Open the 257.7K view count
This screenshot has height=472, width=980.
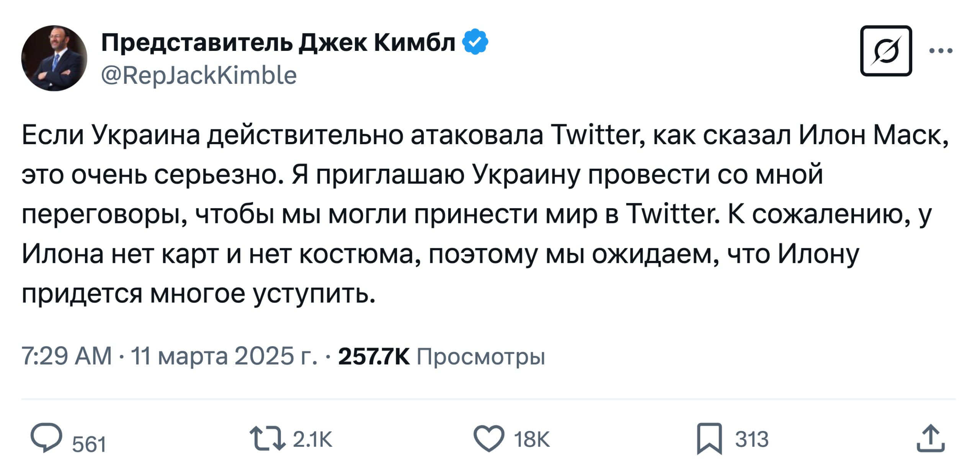pyautogui.click(x=374, y=356)
